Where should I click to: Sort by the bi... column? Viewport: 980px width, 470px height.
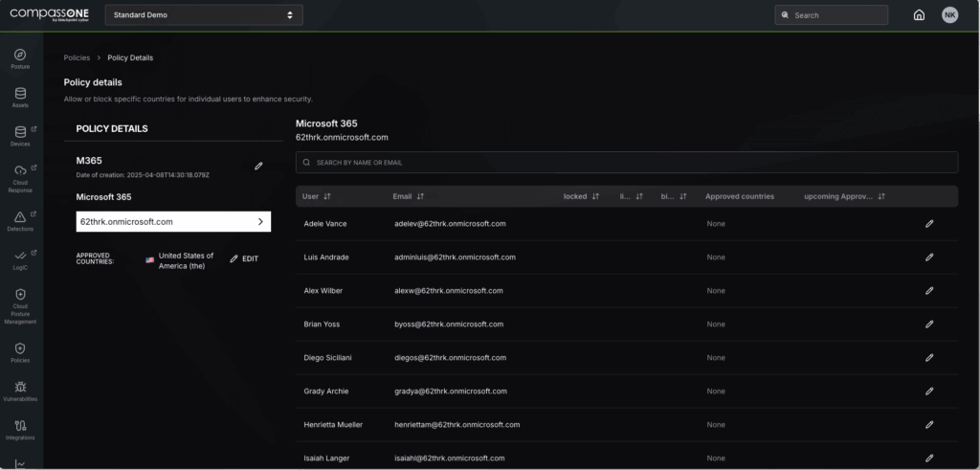click(x=683, y=196)
